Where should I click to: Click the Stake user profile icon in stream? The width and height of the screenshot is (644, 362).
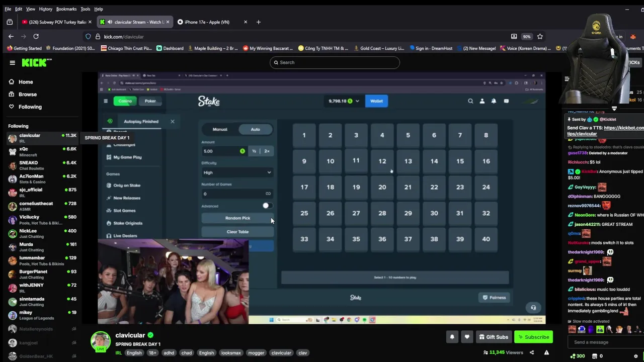[482, 101]
